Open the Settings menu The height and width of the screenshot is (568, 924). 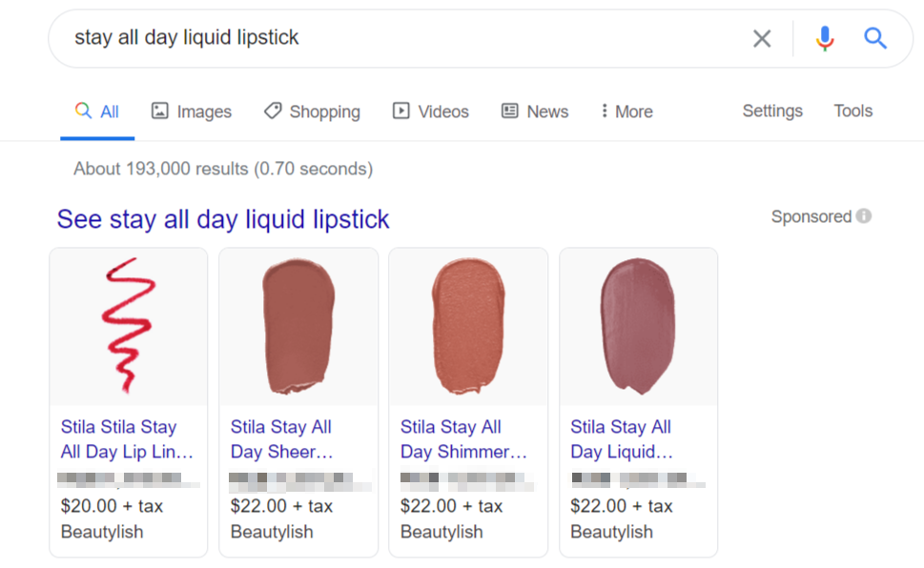[x=772, y=111]
